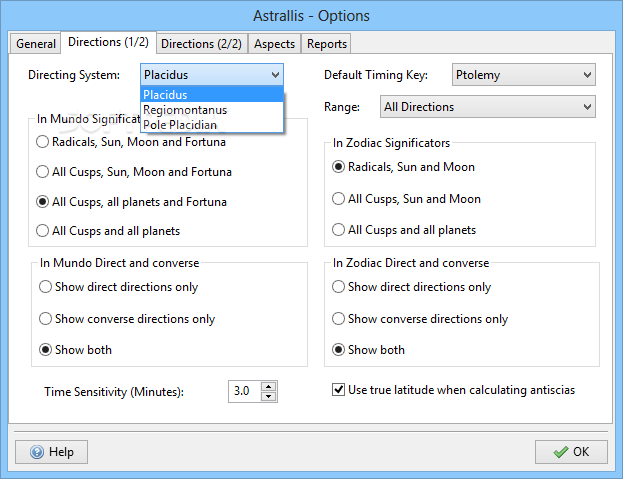Select In Zodiac Show converse directions only
Viewport: 623px width, 479px height.
pos(420,319)
